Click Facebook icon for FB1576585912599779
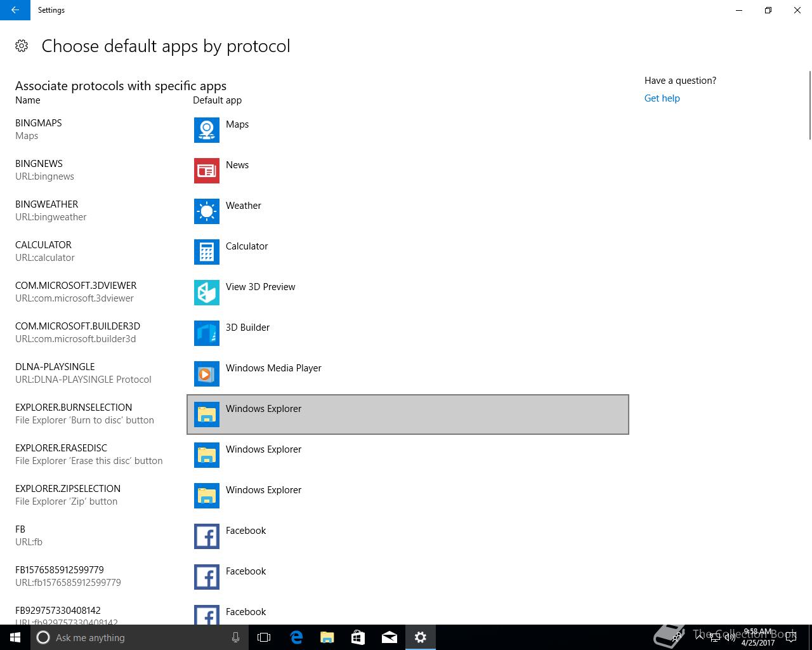Image resolution: width=812 pixels, height=650 pixels. pos(207,577)
